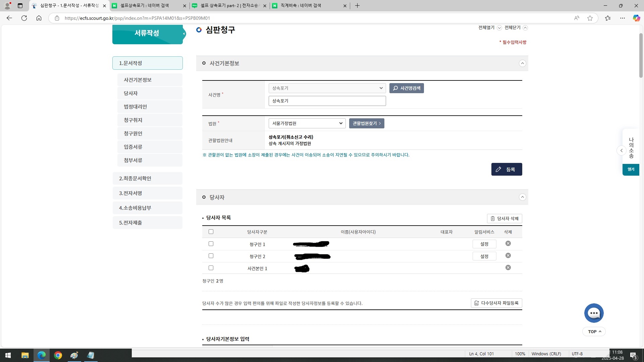644x362 pixels.
Task: Delete 사건본인 1 using the X icon
Action: point(508,267)
